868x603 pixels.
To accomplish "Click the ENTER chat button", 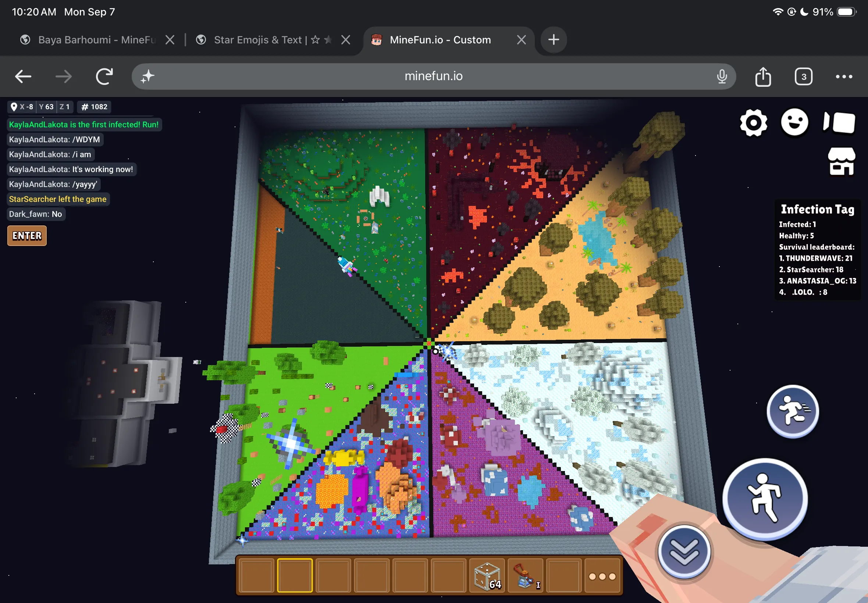I will click(x=27, y=236).
